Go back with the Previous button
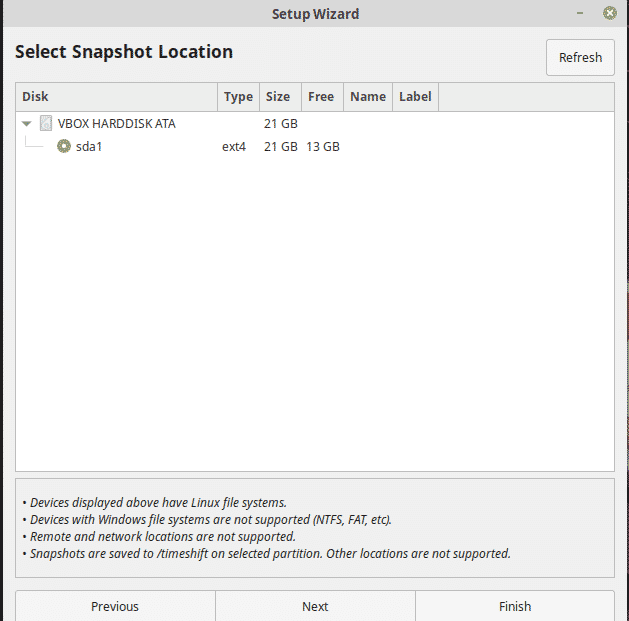629x621 pixels. [115, 606]
